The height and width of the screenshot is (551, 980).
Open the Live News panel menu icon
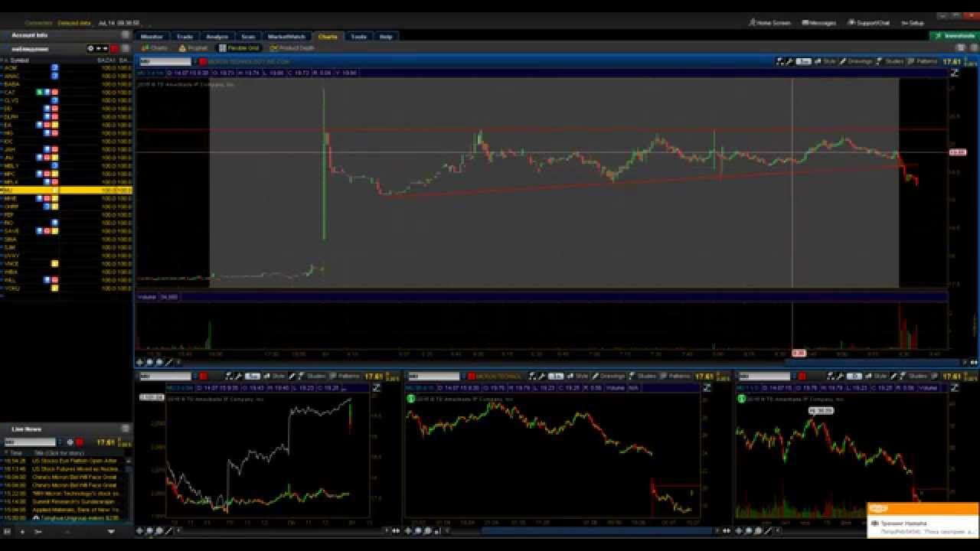126,429
